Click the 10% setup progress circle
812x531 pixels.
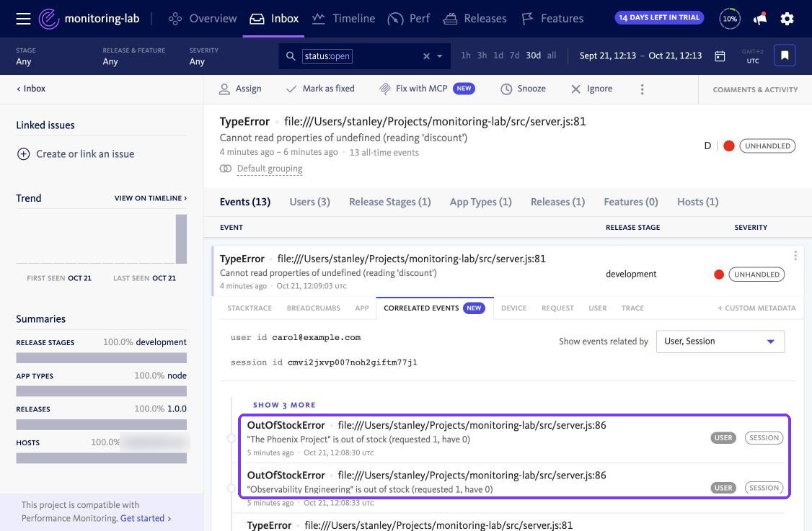click(730, 19)
